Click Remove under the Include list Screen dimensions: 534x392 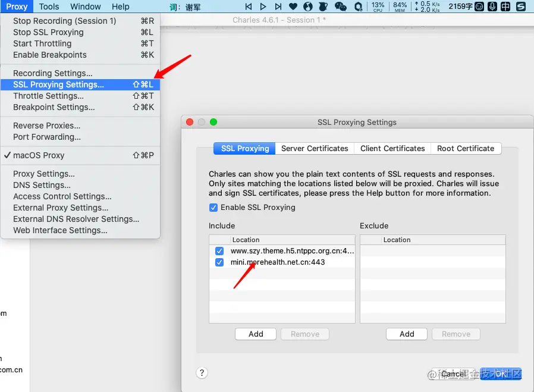pyautogui.click(x=305, y=334)
